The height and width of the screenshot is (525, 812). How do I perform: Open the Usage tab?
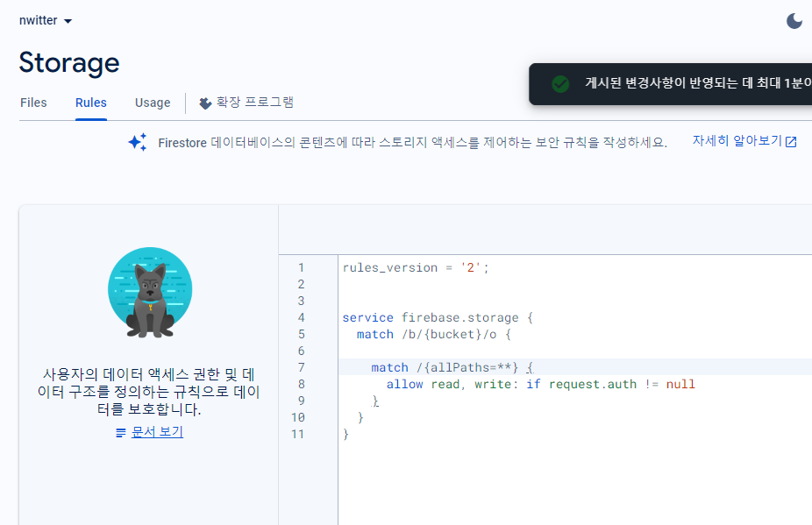[153, 103]
